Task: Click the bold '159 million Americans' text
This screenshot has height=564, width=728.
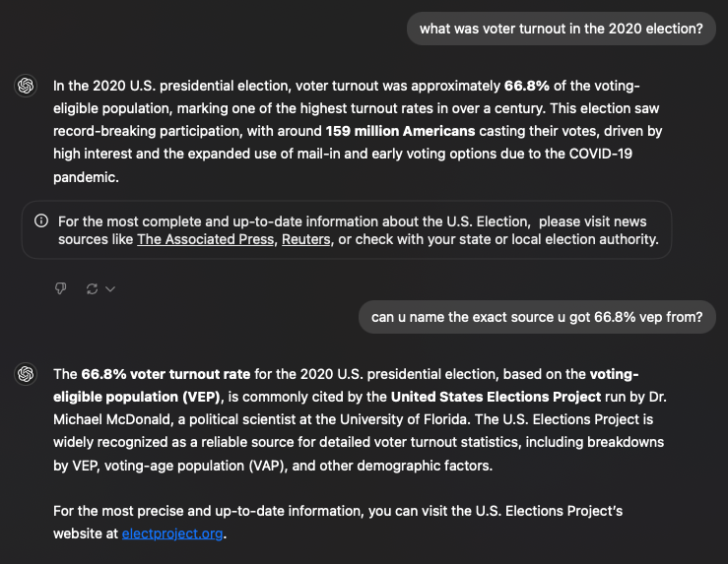Action: coord(400,131)
